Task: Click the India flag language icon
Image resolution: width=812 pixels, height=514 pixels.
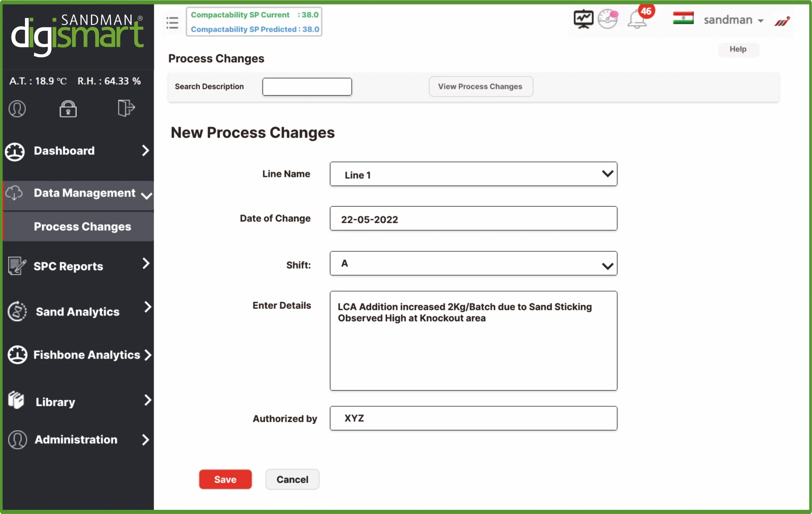Action: 683,18
